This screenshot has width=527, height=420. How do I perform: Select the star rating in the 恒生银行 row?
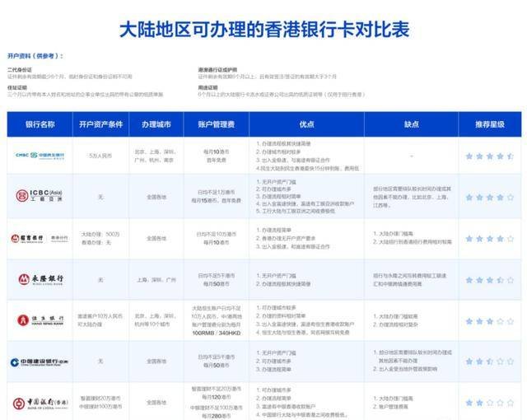[490, 321]
